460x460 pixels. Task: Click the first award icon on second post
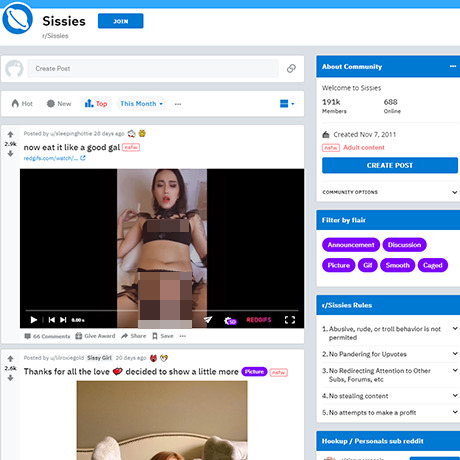(x=153, y=358)
